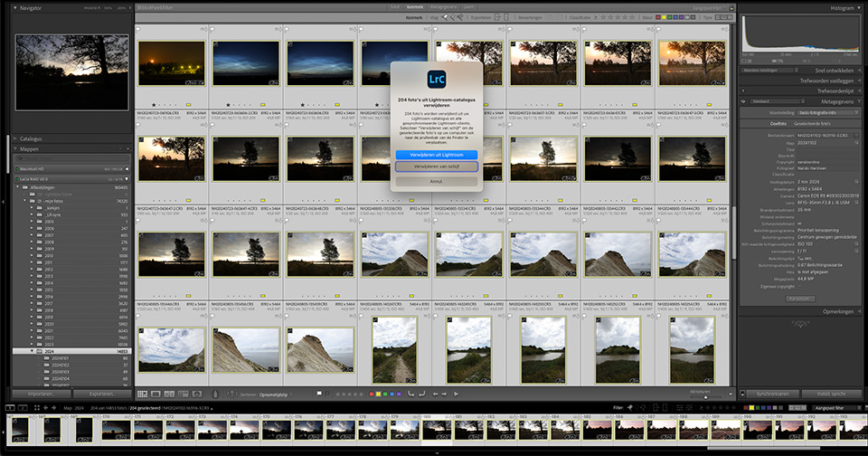Collapse the LaCie RAID volume
Image resolution: width=868 pixels, height=456 pixels.
(x=127, y=179)
